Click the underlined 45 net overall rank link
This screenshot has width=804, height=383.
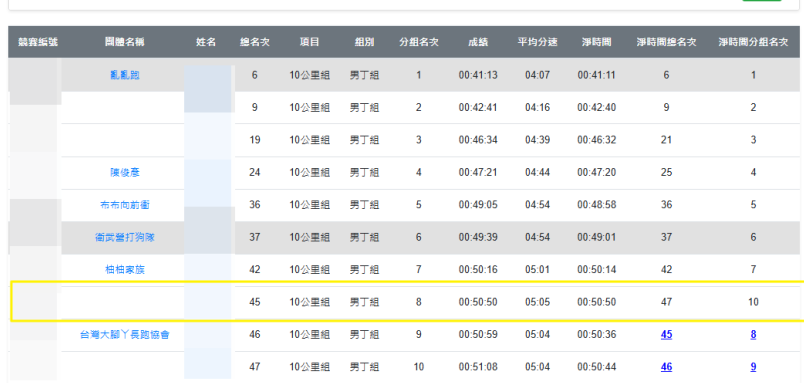point(666,334)
